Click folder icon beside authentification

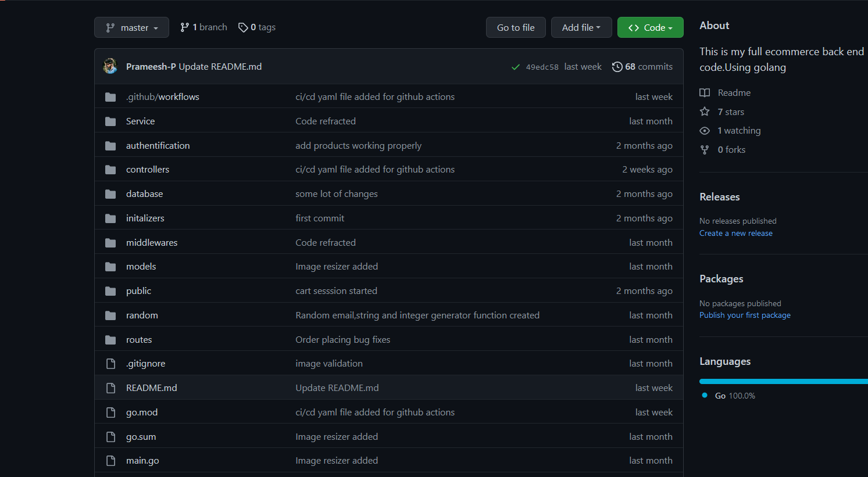110,146
